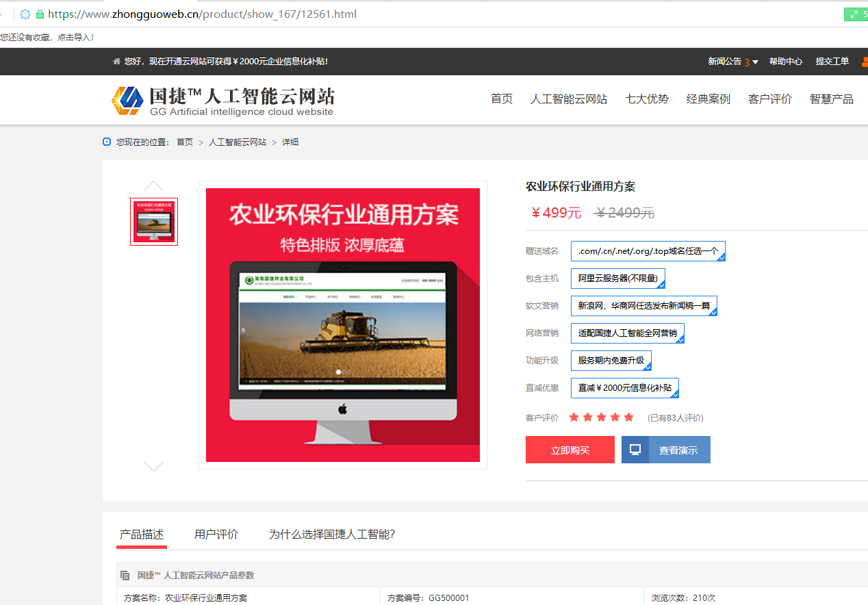Viewport: 868px width, 605px height.
Task: Click the 国捷 logo icon
Action: coord(127,101)
